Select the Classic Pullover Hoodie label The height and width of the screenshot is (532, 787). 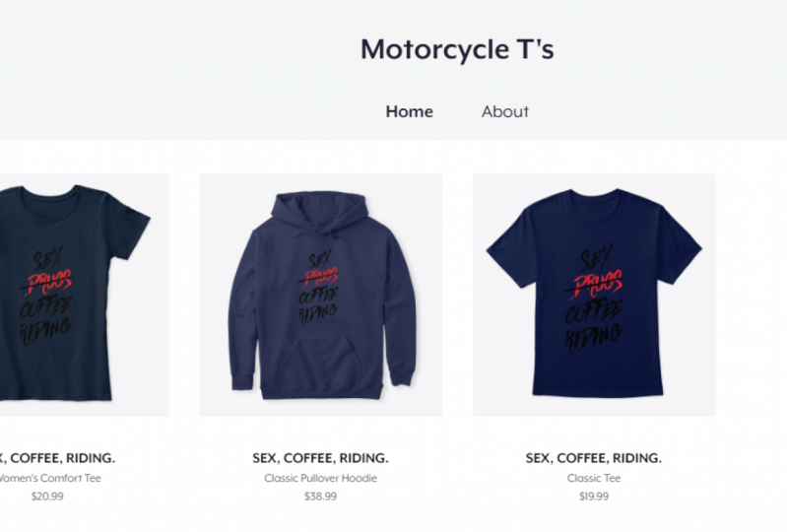click(x=320, y=478)
